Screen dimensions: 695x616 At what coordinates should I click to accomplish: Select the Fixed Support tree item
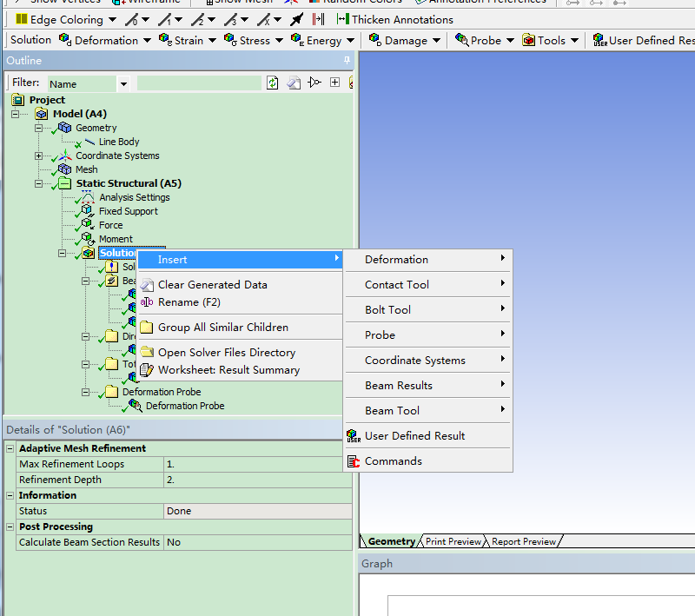pos(128,211)
